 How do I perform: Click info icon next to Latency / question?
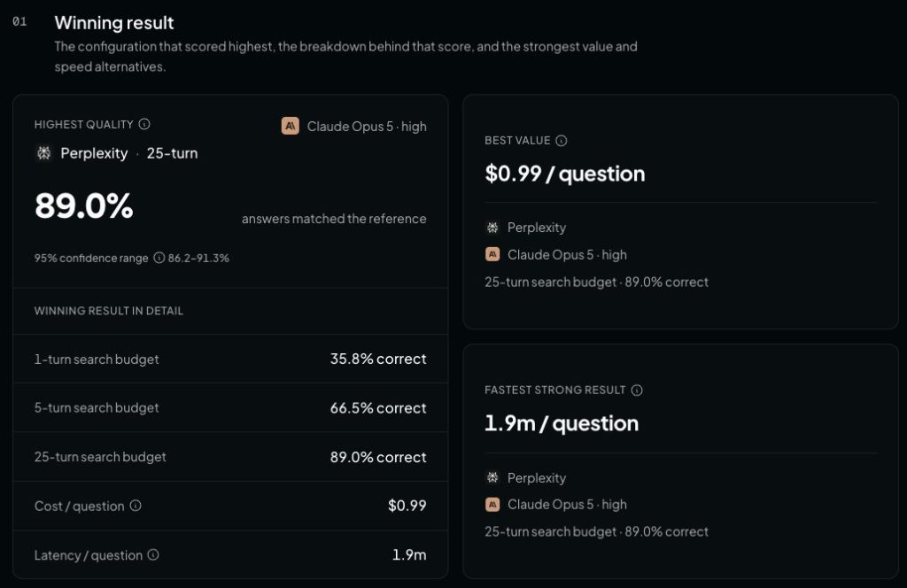coord(153,555)
